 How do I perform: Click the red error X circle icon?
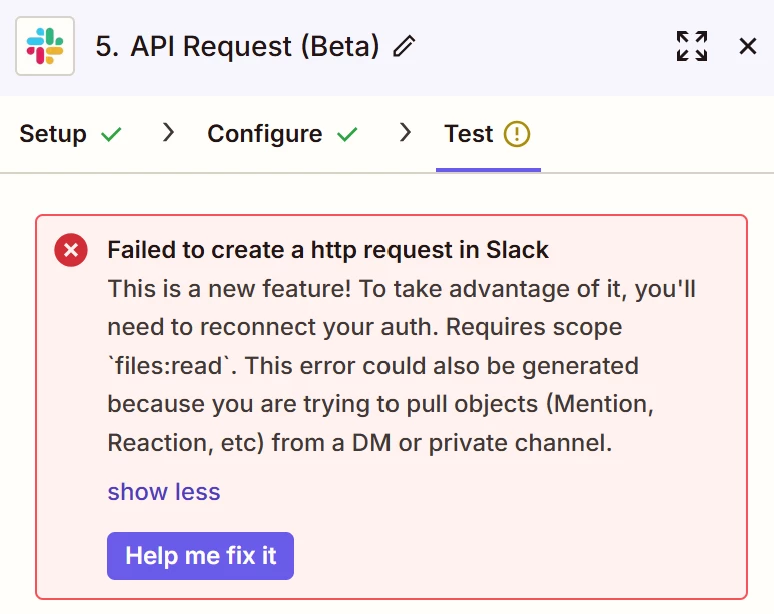(x=71, y=250)
